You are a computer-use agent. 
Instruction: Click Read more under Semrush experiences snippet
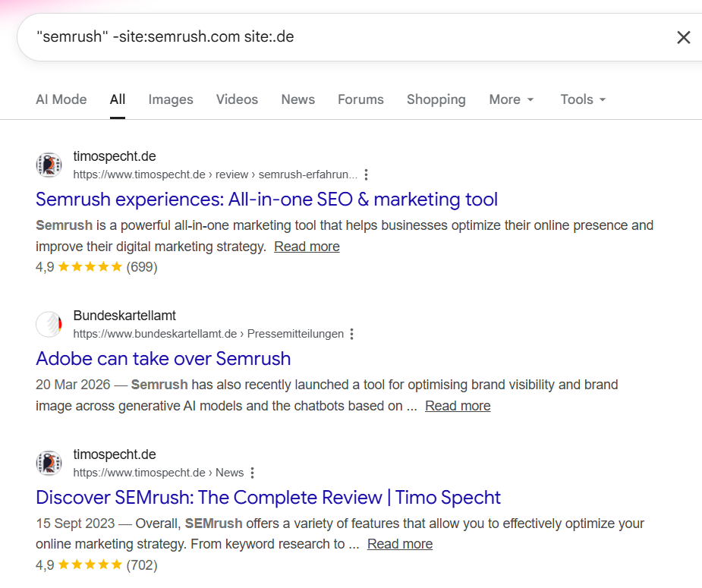(307, 247)
